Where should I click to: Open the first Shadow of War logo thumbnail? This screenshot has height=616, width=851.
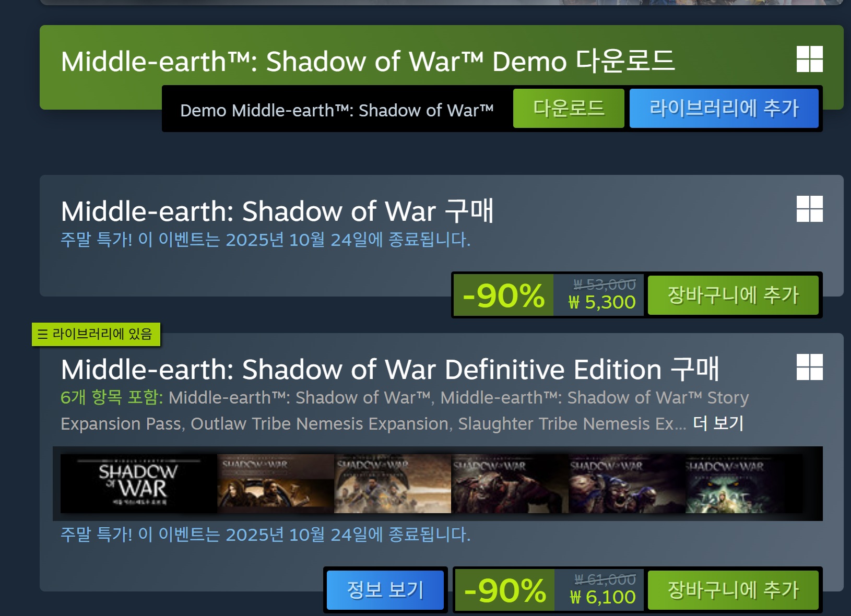coord(139,483)
